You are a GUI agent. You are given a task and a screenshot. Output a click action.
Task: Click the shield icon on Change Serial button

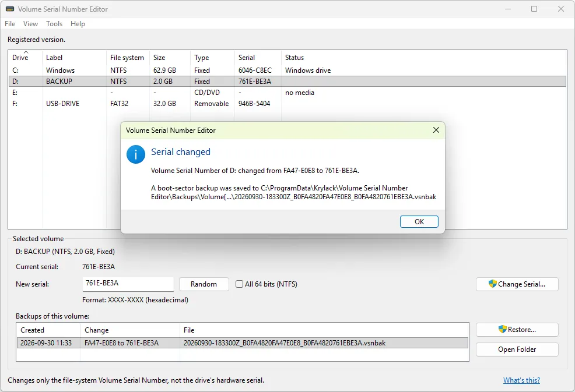click(493, 284)
